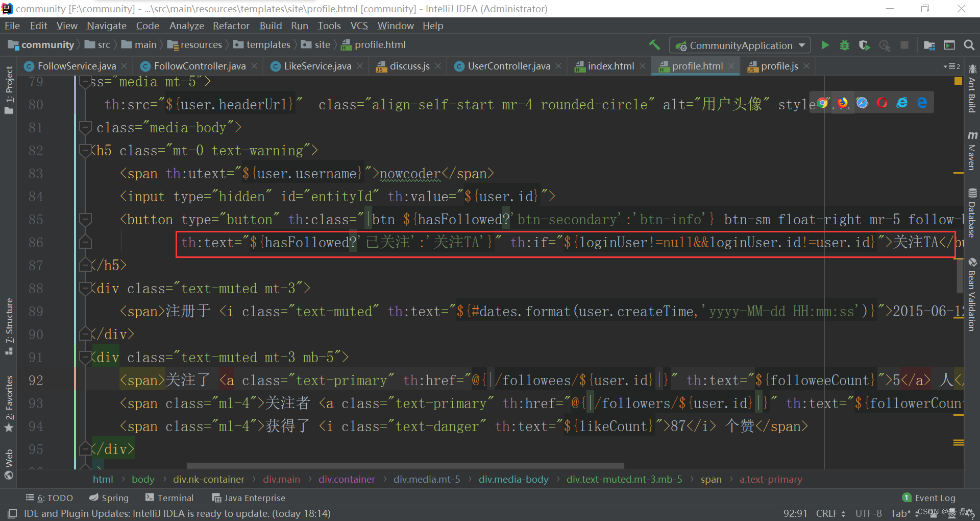
Task: Select a.text-primary in HTML breadcrumb
Action: point(771,479)
